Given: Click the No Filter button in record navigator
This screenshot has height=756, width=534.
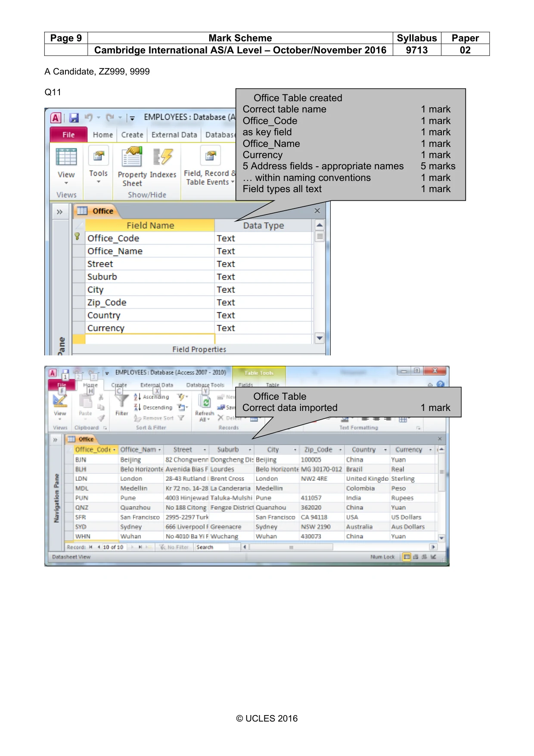Looking at the screenshot, I should (174, 547).
